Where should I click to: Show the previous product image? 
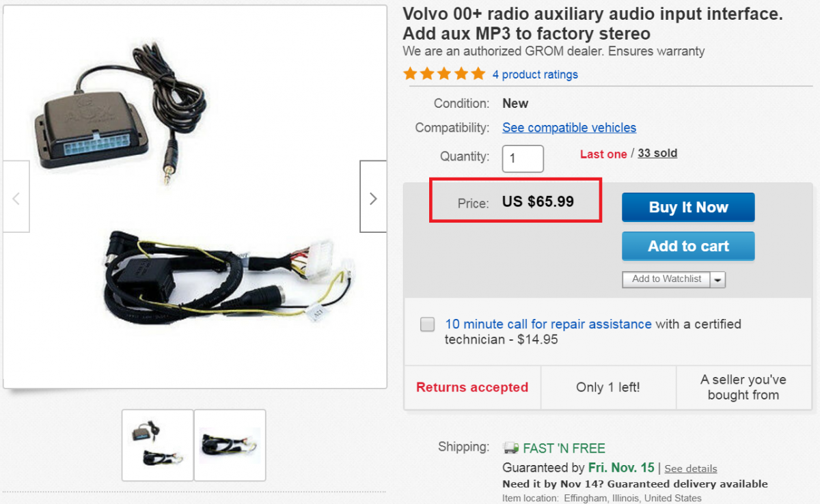[x=16, y=199]
